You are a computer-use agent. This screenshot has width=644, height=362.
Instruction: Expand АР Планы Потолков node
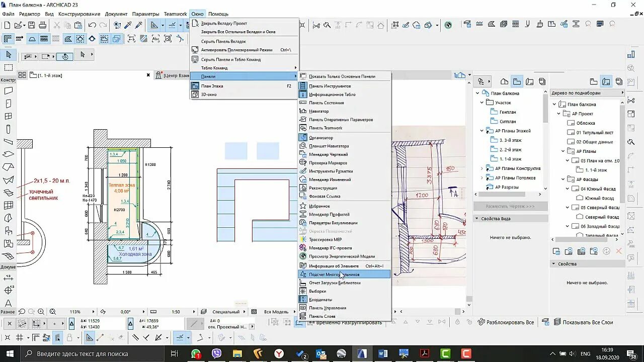point(481,178)
